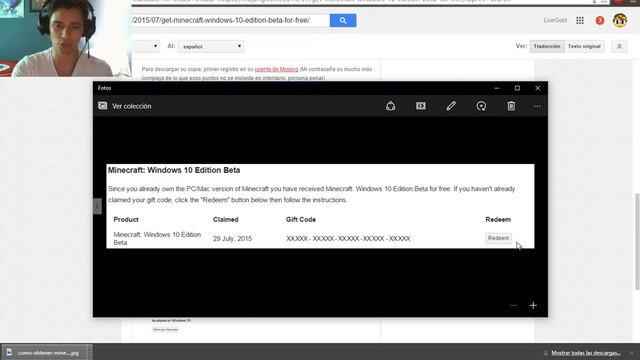640x360 pixels.
Task: Click the Share icon in Fotos toolbar
Action: point(391,106)
